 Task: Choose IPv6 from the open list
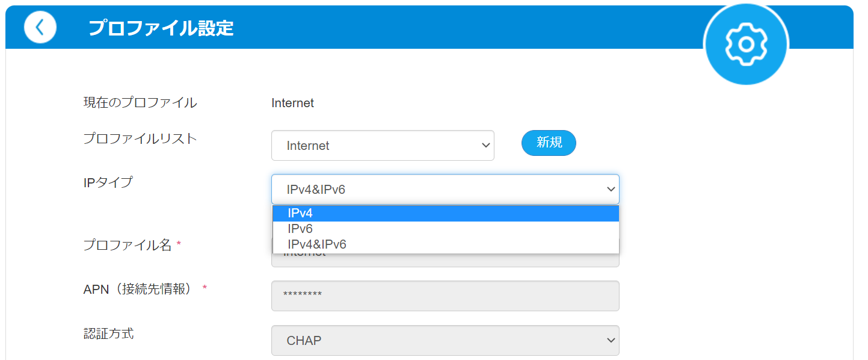[x=446, y=229]
